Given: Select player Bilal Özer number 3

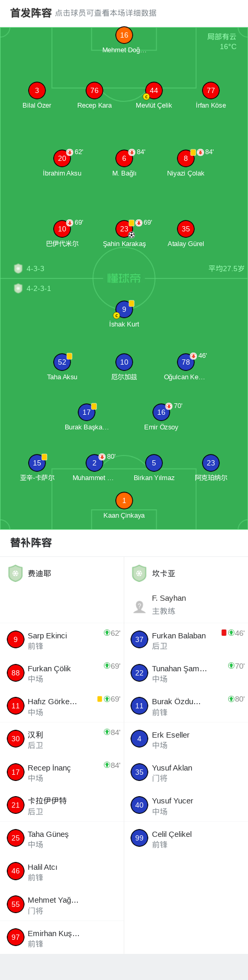Looking at the screenshot, I should point(37,90).
